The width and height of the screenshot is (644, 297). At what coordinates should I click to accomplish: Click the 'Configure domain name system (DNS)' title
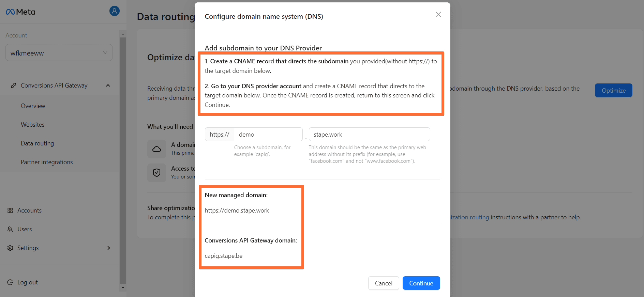264,16
